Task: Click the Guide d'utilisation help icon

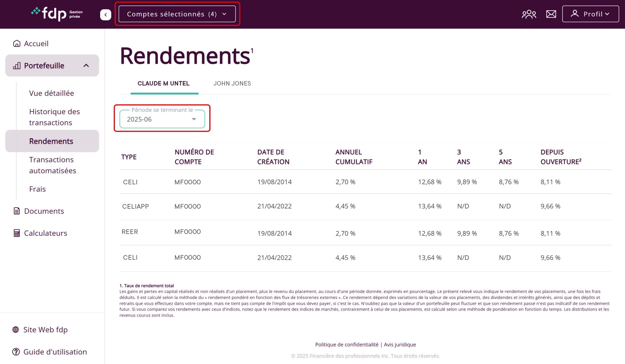Action: pyautogui.click(x=16, y=352)
